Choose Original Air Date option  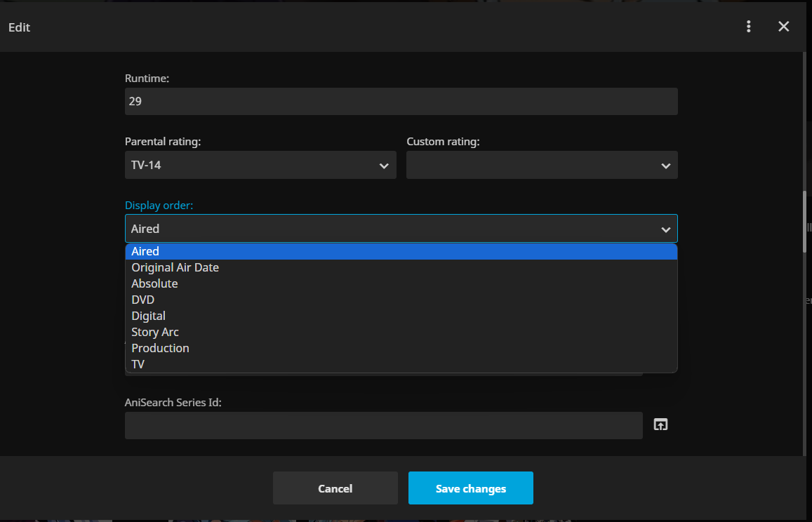[x=175, y=267]
